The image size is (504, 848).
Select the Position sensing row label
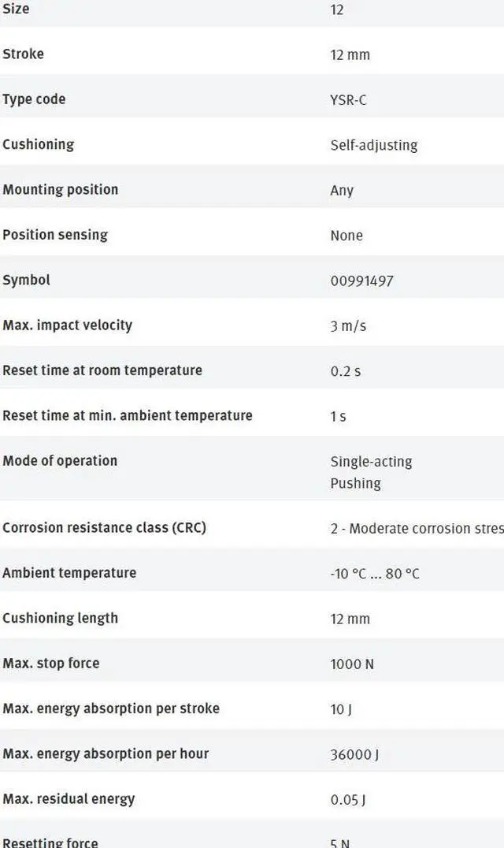pyautogui.click(x=55, y=235)
